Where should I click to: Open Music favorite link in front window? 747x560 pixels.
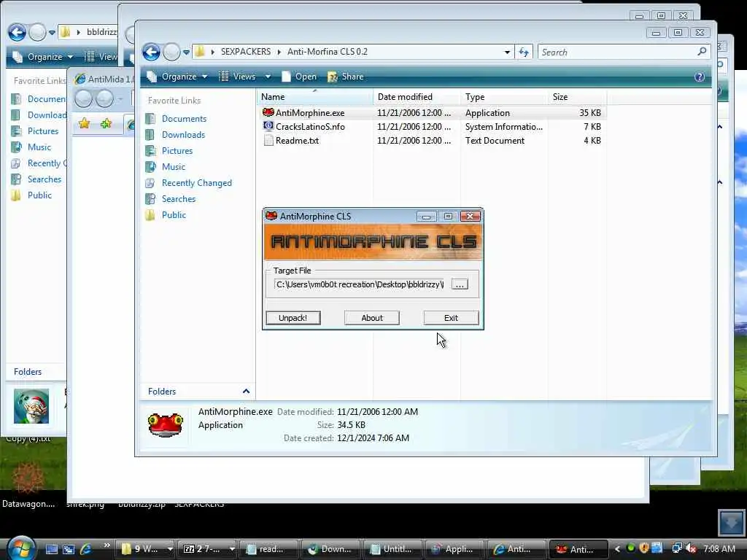[x=173, y=167]
